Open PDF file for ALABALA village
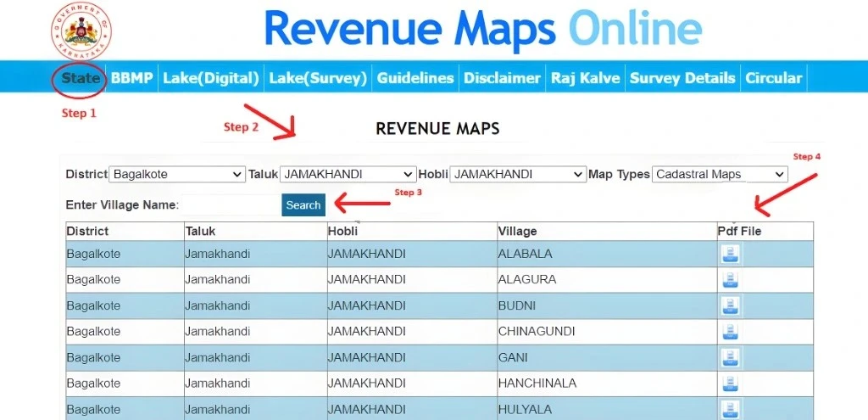 pos(731,255)
